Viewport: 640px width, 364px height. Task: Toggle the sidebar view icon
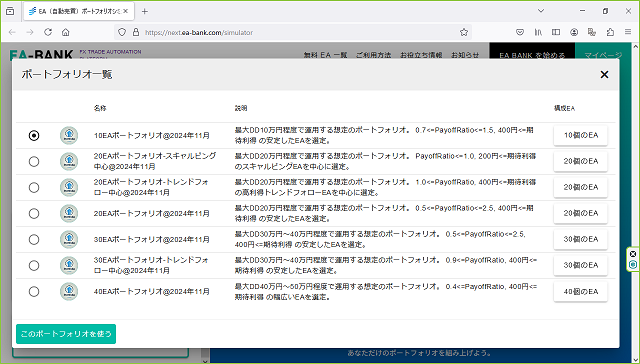[x=556, y=32]
